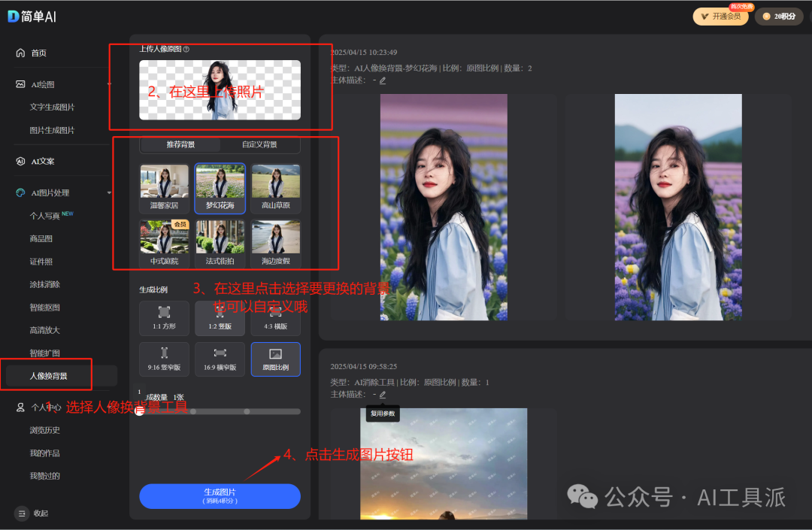Click the AI图片处理 palette icon
Viewport: 812px width, 530px height.
pos(20,192)
